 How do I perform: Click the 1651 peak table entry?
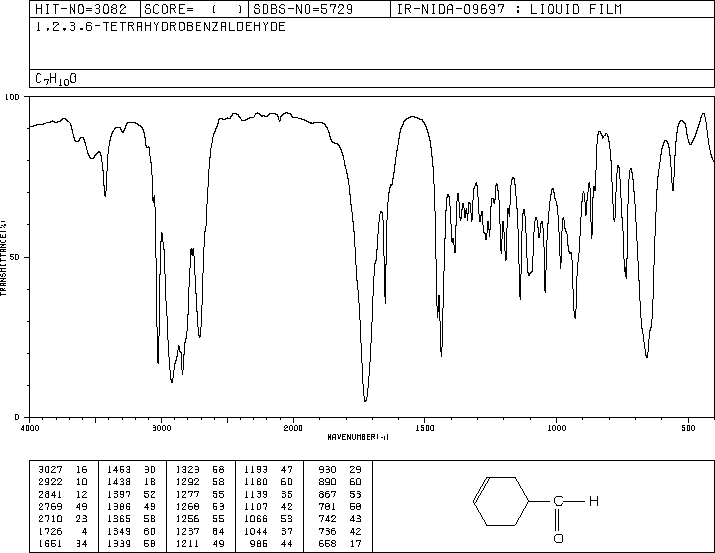click(x=50, y=544)
